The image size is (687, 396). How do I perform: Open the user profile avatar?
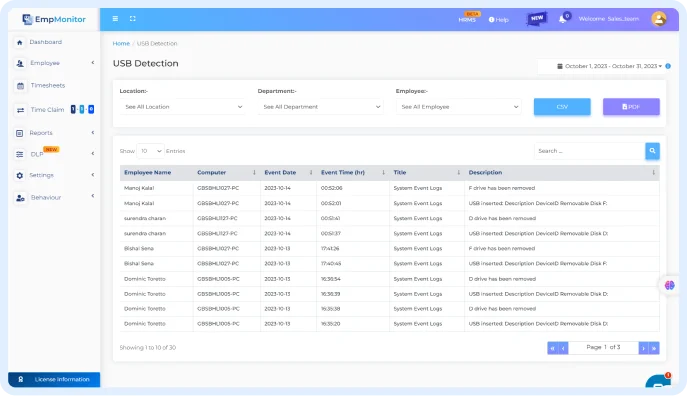tap(659, 18)
